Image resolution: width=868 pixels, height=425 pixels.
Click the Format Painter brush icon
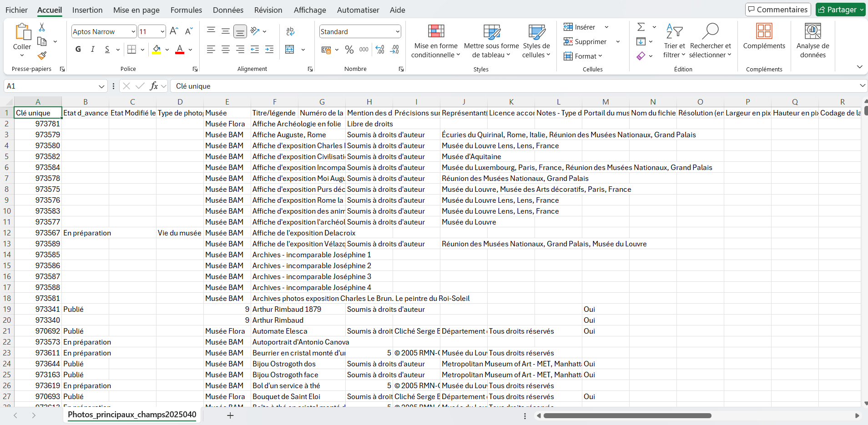[42, 56]
